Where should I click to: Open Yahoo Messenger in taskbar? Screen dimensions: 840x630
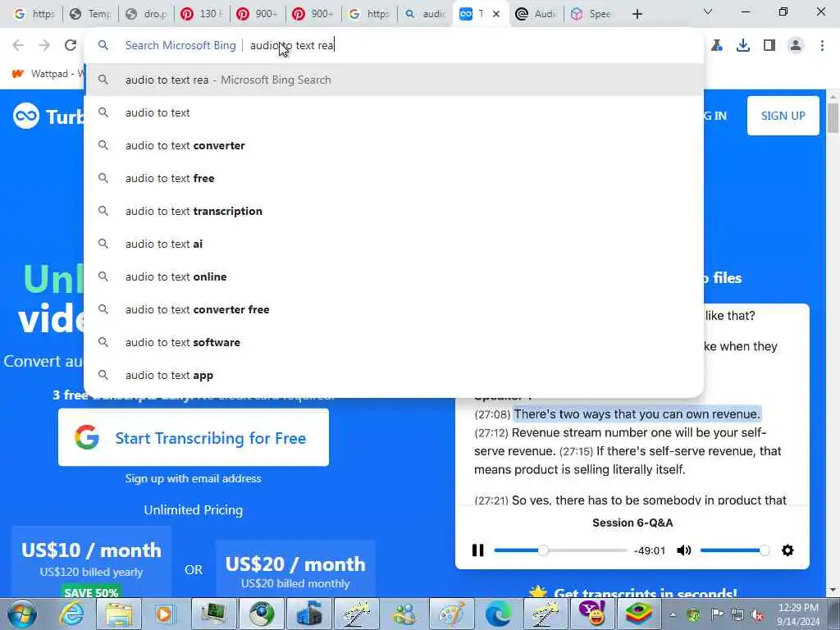coord(591,614)
